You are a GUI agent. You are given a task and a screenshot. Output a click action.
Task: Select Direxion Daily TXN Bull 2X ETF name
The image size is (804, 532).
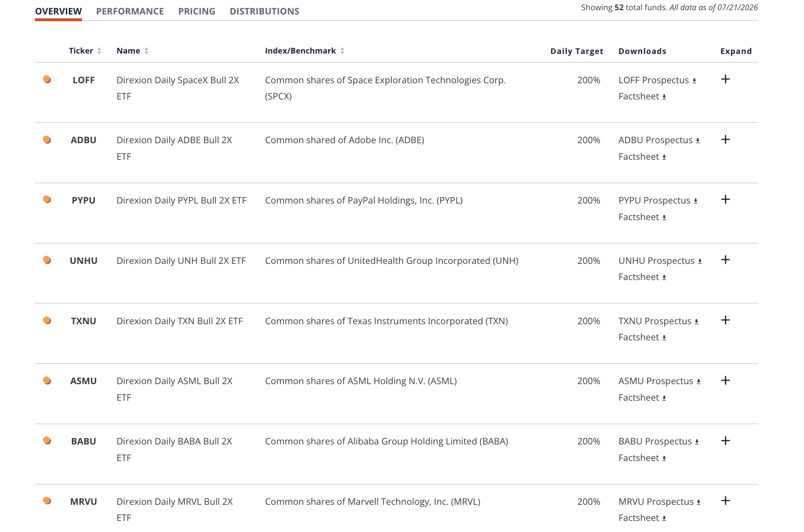pyautogui.click(x=180, y=321)
